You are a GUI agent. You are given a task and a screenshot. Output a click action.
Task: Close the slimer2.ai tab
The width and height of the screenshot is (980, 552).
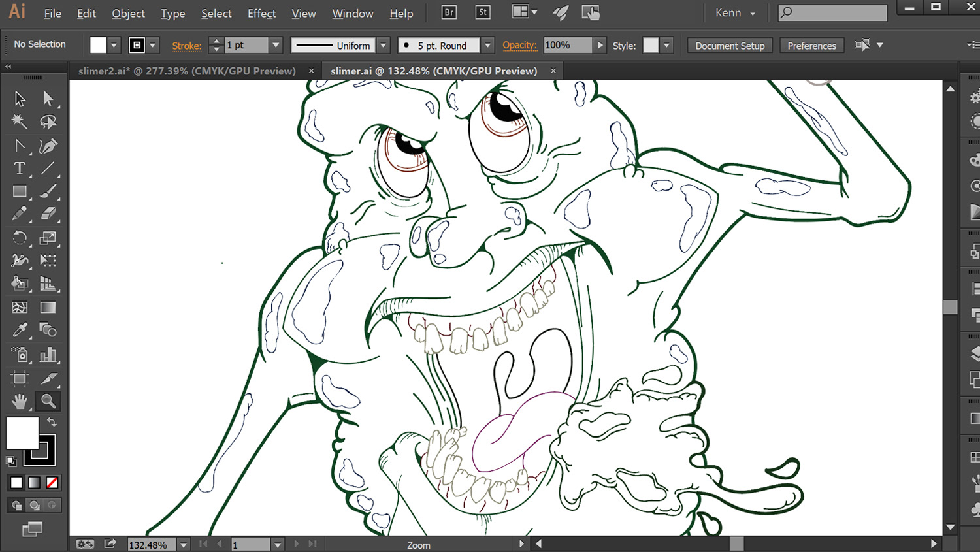click(311, 71)
